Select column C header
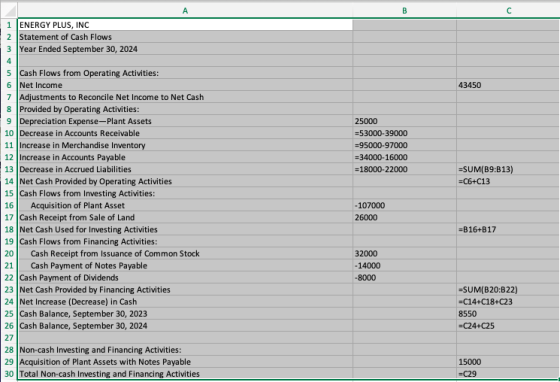This screenshot has width=560, height=382. 508,11
